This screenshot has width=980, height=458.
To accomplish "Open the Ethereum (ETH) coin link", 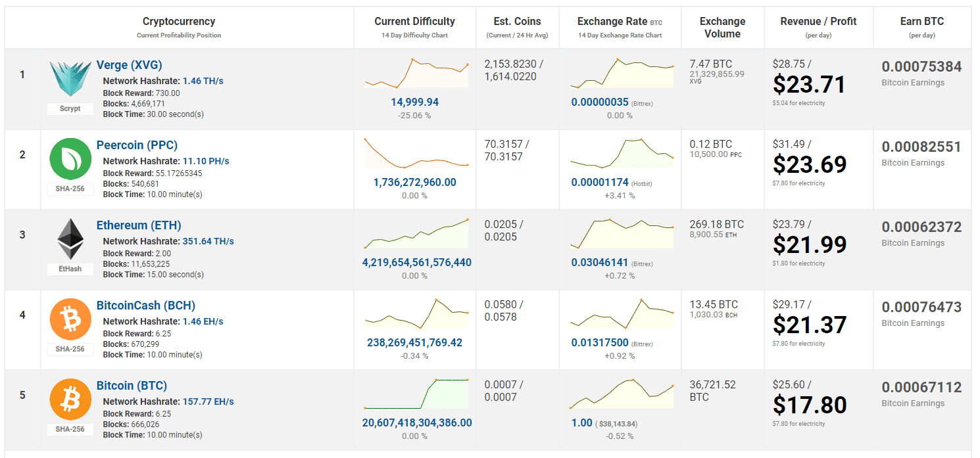I will tap(139, 225).
